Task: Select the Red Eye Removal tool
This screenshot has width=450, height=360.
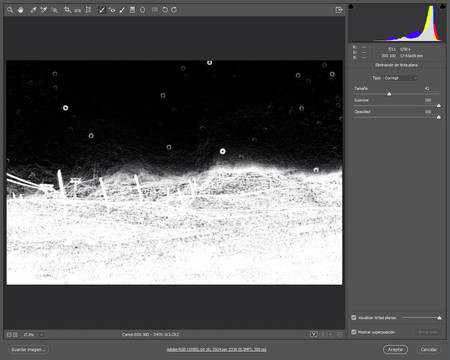Action: coord(112,10)
